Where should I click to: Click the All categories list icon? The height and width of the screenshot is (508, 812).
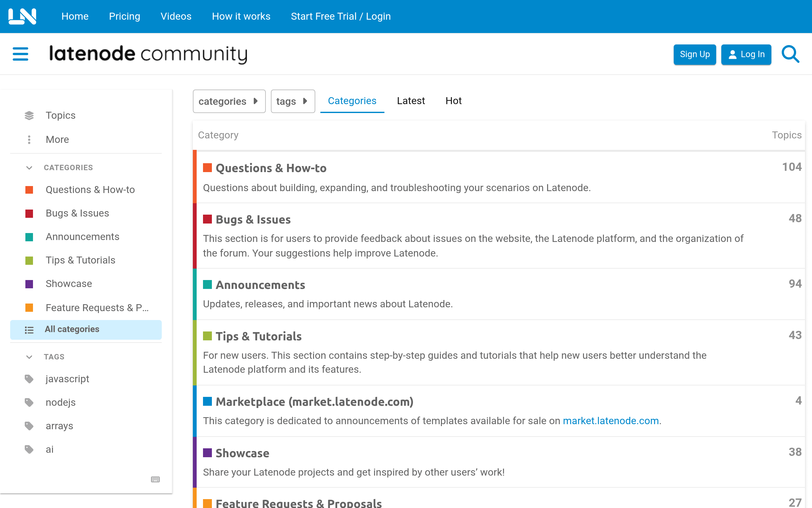coord(29,330)
